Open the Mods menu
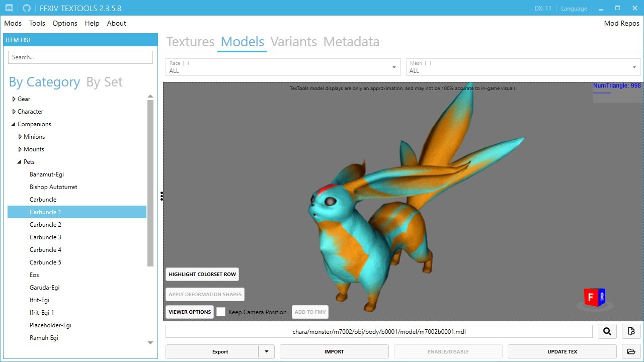Screen dimensions: 644x362 pos(13,23)
